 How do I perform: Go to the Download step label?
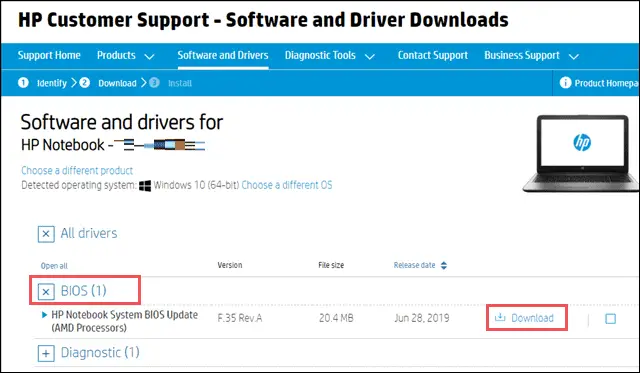coord(117,83)
